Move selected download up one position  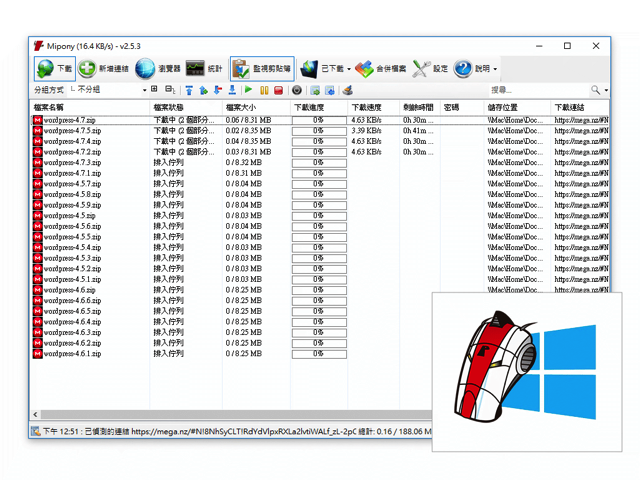[203, 90]
